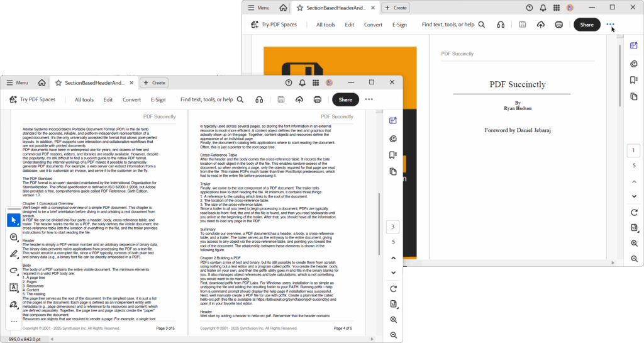
Task: Select E-Sign in front window toolbar
Action: click(x=158, y=99)
